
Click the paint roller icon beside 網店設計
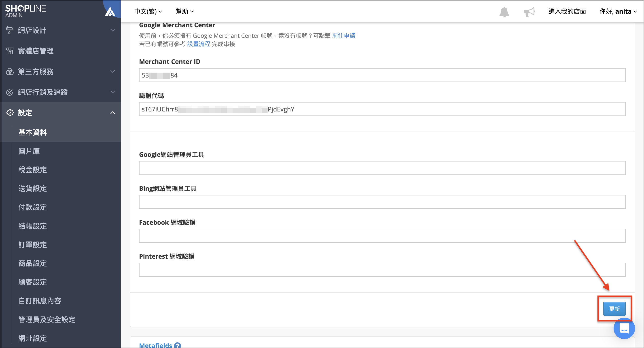tap(10, 30)
